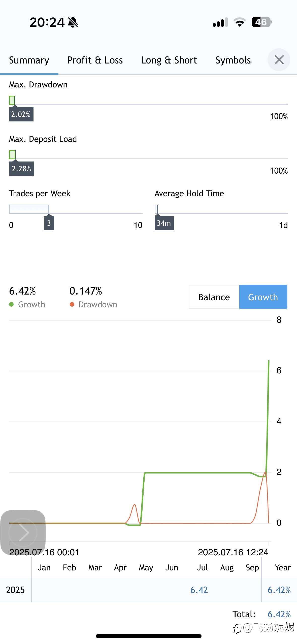Image resolution: width=297 pixels, height=644 pixels.
Task: Tap the Max. Drawdown 2.02% marker
Action: pyautogui.click(x=21, y=114)
